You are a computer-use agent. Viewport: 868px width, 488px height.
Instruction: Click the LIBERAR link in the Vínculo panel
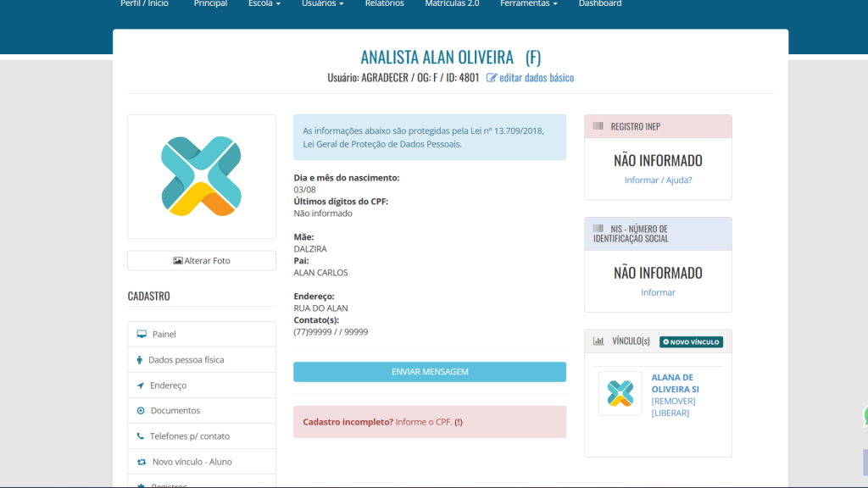670,413
